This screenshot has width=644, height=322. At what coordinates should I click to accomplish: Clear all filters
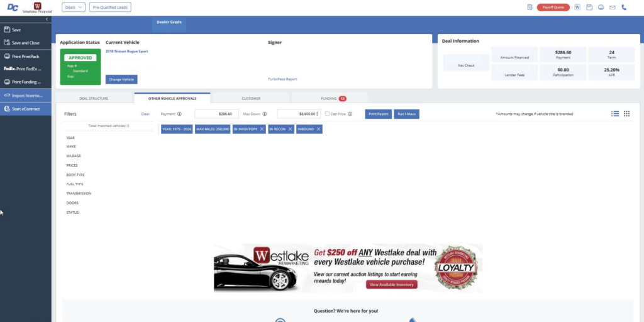click(145, 114)
